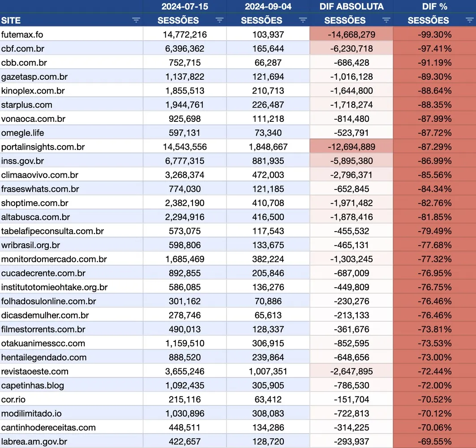Click the 2024-07-15 header label
476x448 pixels.
pos(184,6)
